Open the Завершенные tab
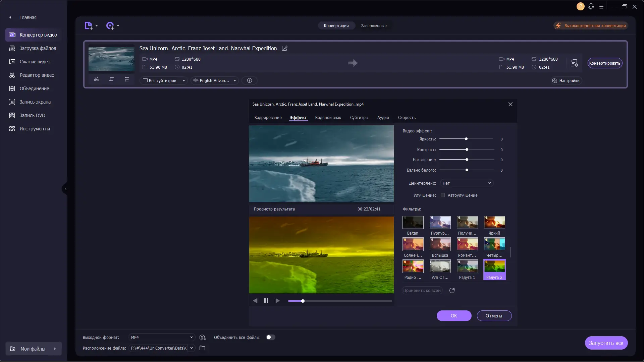Viewport: 644px width, 362px height. (x=374, y=25)
